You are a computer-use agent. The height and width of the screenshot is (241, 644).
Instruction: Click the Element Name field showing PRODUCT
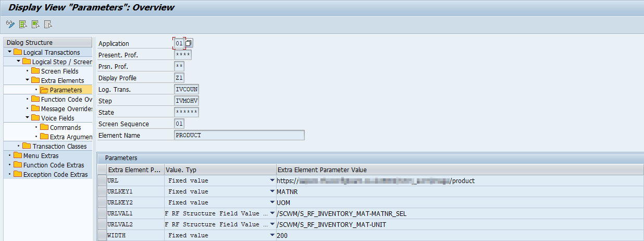239,135
